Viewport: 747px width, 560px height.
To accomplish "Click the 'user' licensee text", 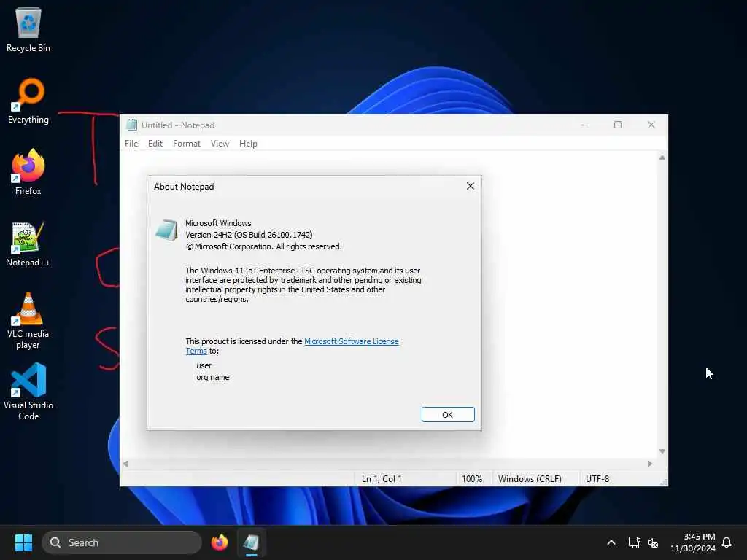I will (204, 365).
